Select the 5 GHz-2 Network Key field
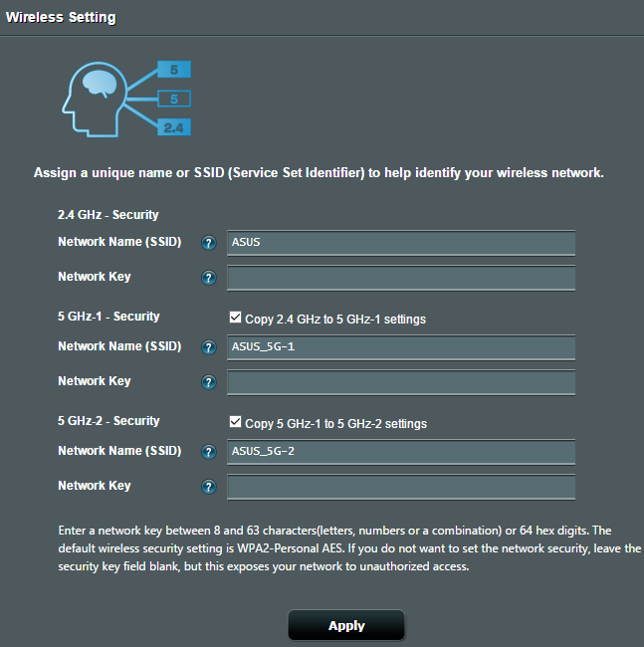Viewport: 644px width, 647px height. (401, 487)
